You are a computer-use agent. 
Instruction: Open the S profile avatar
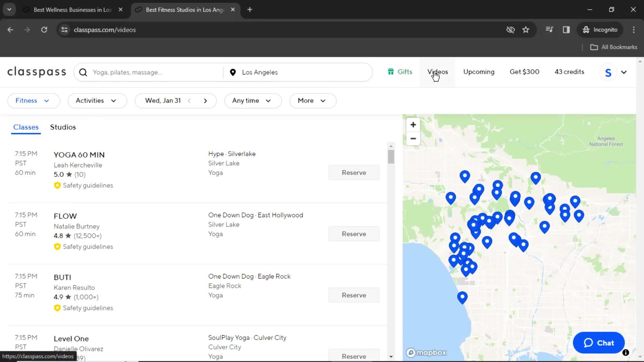608,72
